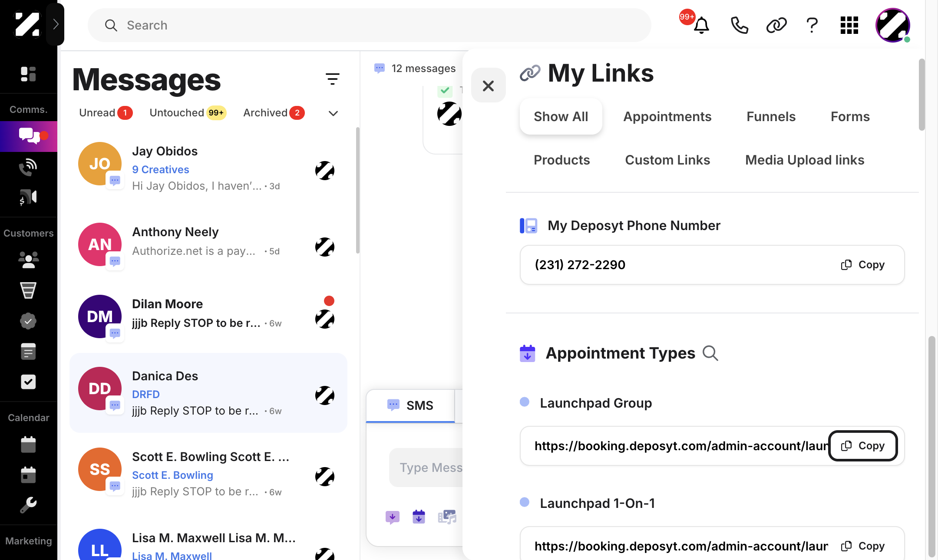Click the DRFD link

[x=146, y=394]
